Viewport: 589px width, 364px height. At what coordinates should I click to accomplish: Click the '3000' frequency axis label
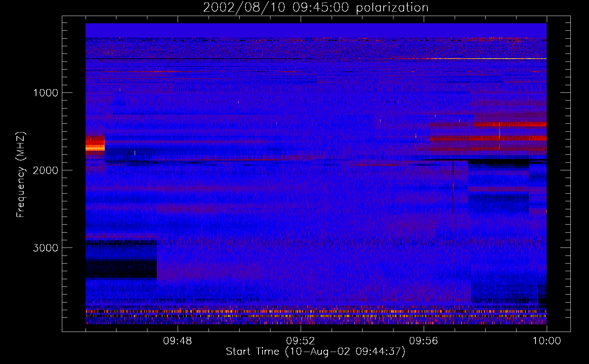[x=46, y=248]
